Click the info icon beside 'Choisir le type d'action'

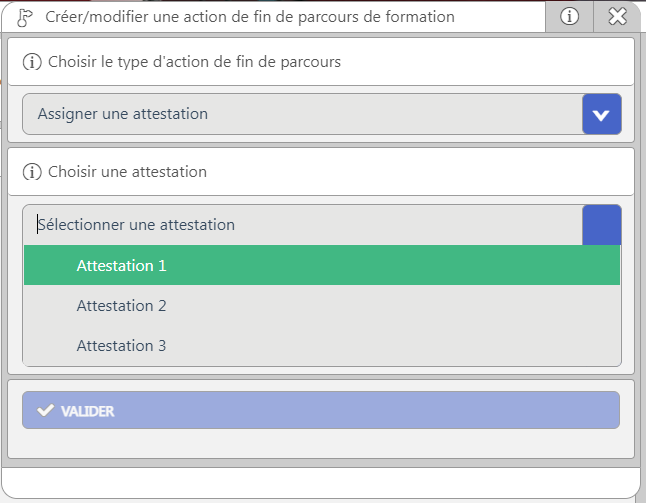[x=32, y=62]
